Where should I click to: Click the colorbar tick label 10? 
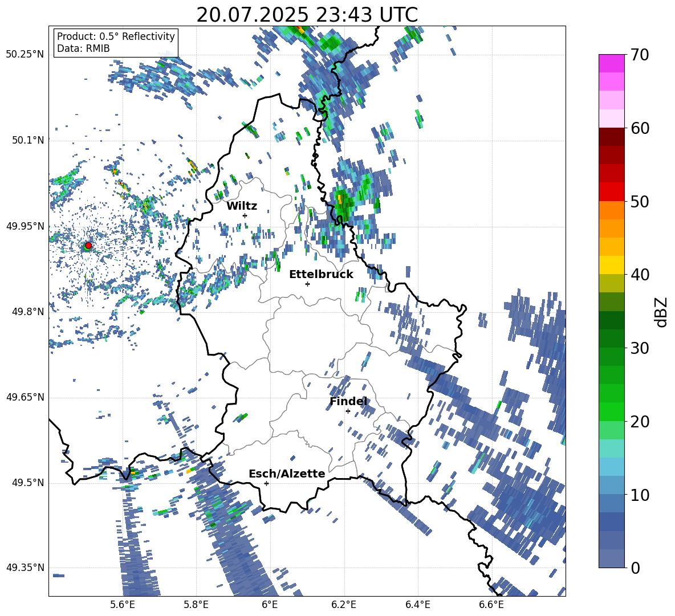click(640, 495)
